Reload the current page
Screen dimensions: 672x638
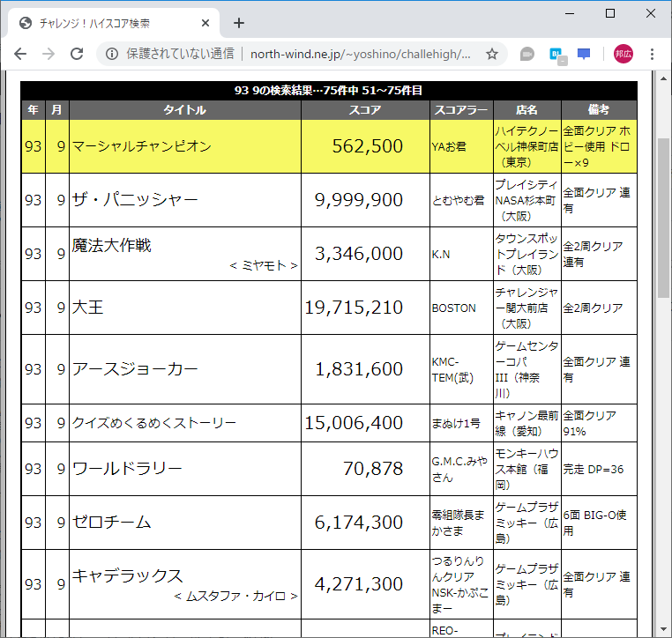(77, 54)
